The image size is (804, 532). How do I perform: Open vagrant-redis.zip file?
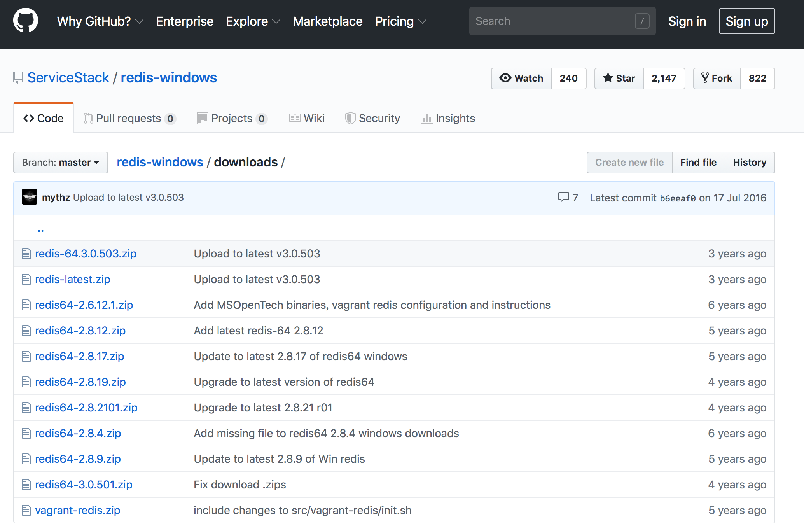click(77, 510)
